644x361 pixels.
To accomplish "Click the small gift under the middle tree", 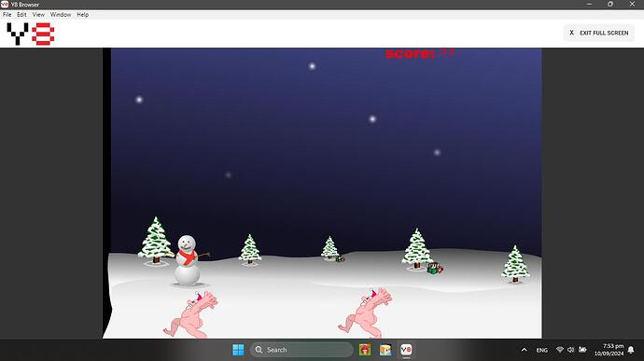I will (340, 258).
